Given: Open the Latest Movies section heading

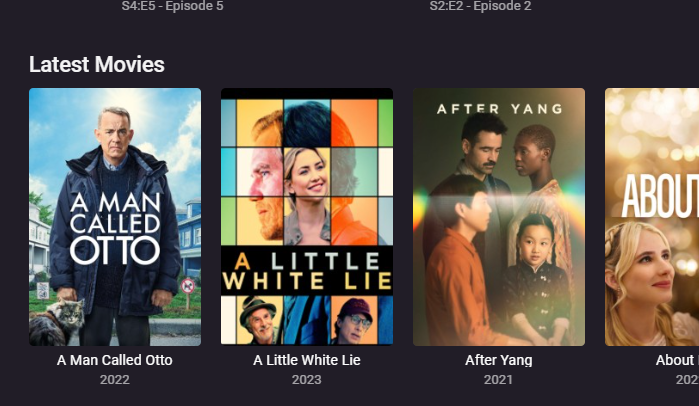Looking at the screenshot, I should click(97, 64).
